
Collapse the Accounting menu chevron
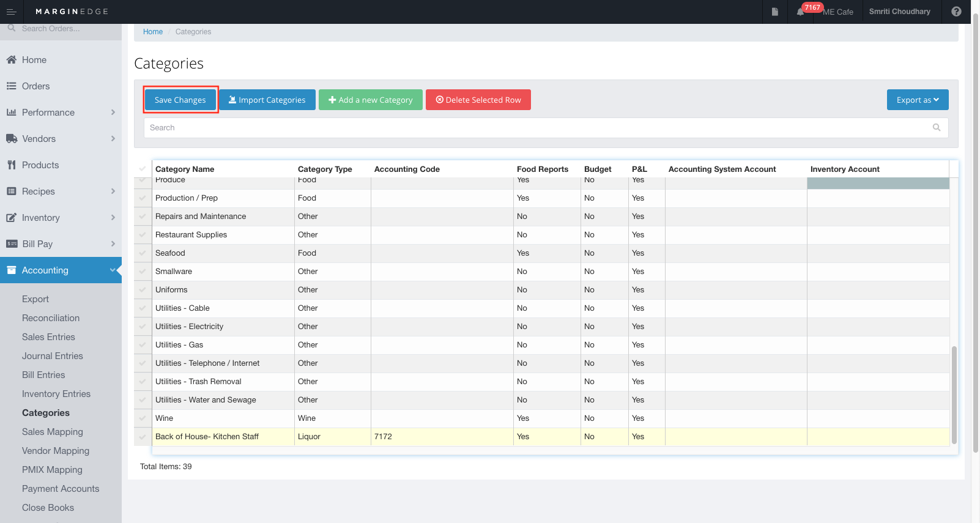click(x=113, y=270)
